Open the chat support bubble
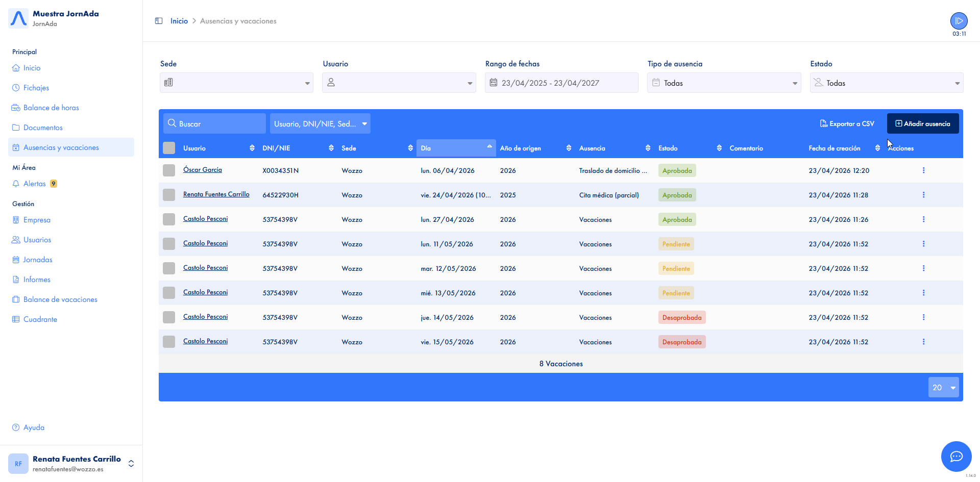This screenshot has height=482, width=980. coord(956,456)
